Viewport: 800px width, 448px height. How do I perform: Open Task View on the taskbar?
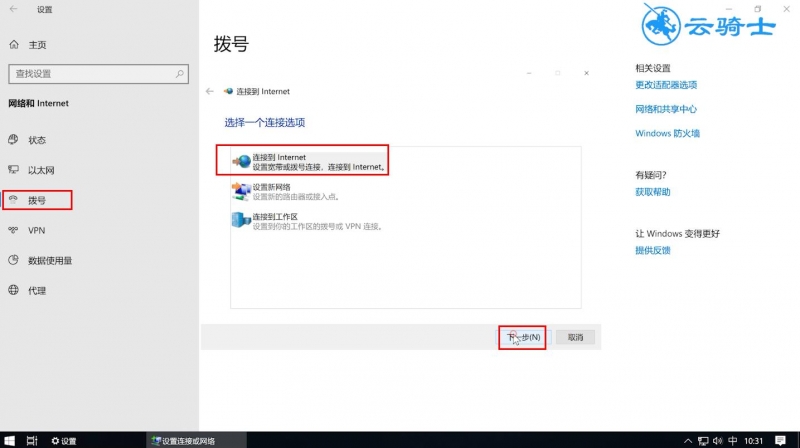[32, 441]
